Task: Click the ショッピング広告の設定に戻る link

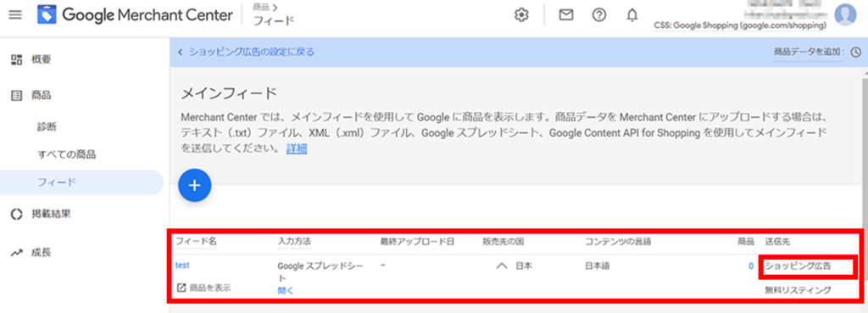Action: pyautogui.click(x=252, y=52)
